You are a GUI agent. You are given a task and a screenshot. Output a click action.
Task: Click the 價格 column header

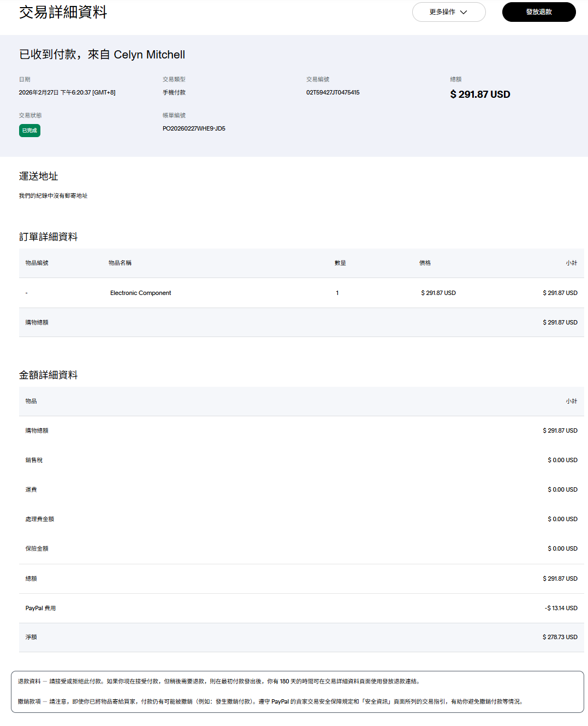[x=425, y=263]
